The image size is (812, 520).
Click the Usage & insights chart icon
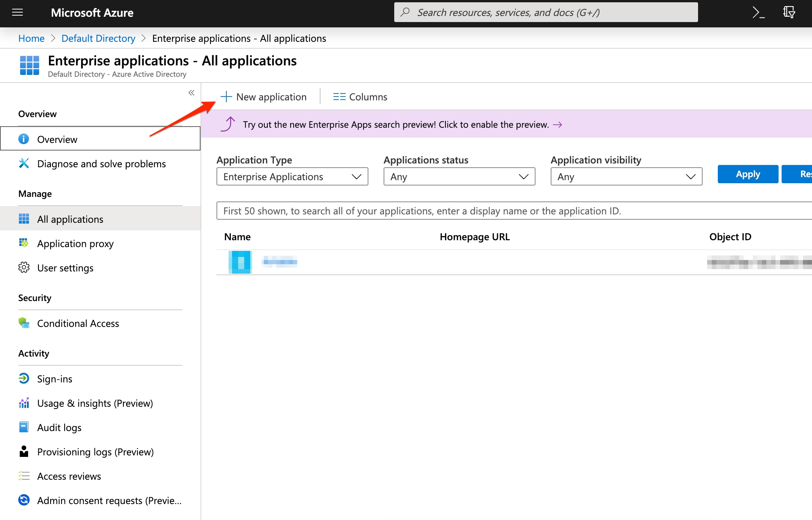(24, 403)
